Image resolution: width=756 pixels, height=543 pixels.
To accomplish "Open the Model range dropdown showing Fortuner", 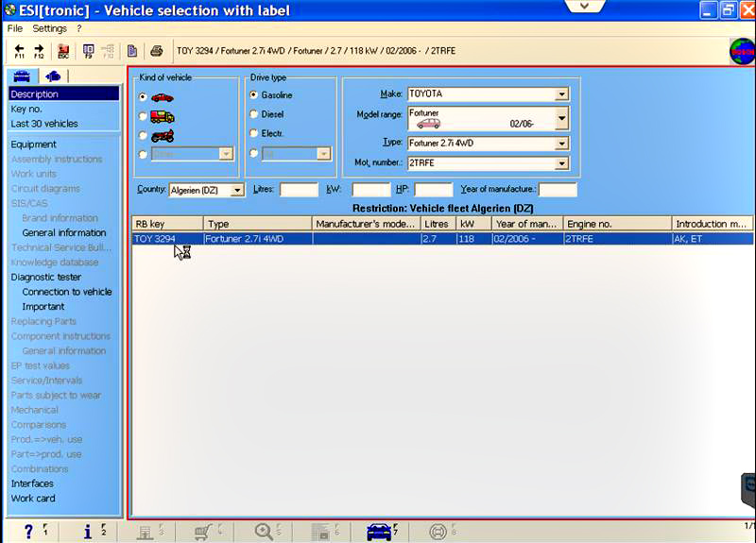I will [x=561, y=119].
